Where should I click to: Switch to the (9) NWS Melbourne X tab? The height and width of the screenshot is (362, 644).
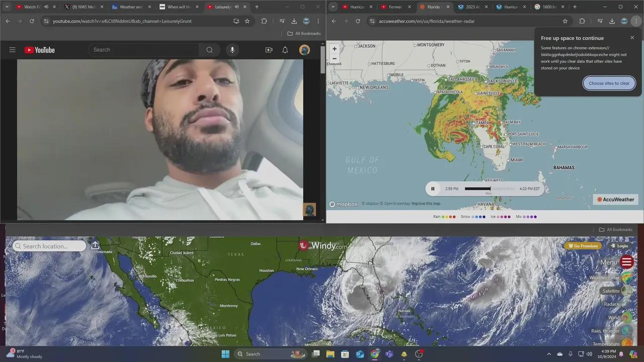[84, 7]
